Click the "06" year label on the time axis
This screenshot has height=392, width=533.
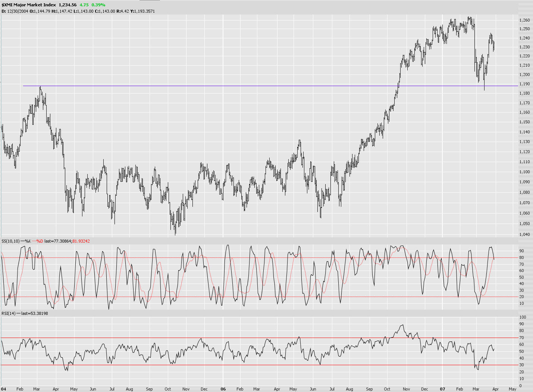(223, 389)
